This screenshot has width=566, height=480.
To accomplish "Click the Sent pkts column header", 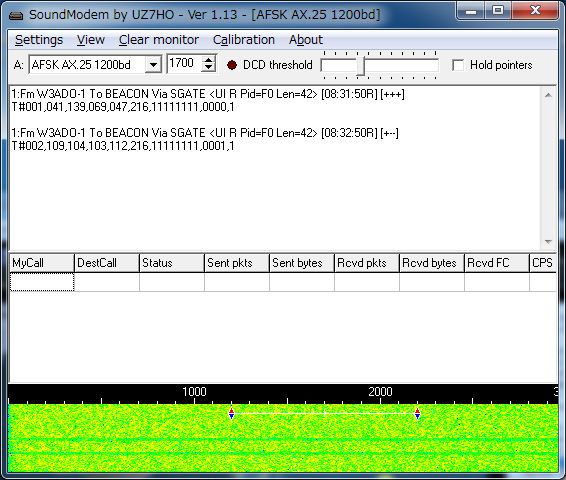I will pyautogui.click(x=237, y=263).
